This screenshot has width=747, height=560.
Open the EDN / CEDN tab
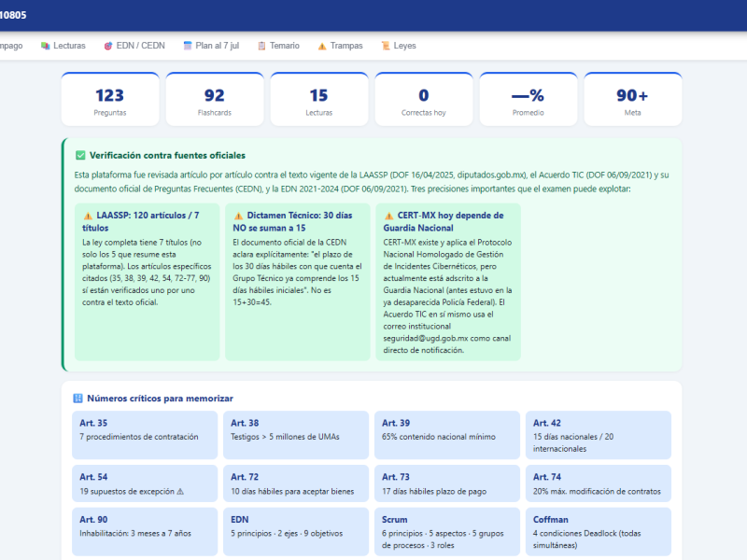(134, 46)
